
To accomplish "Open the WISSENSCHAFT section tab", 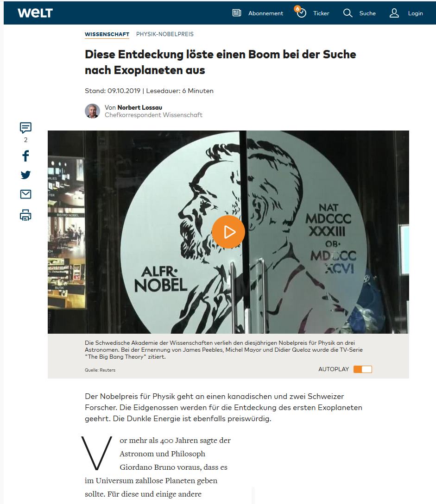I will (107, 34).
